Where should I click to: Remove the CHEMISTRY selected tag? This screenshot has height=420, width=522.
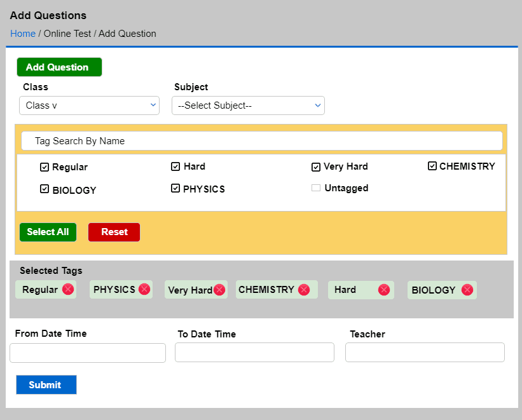[304, 290]
